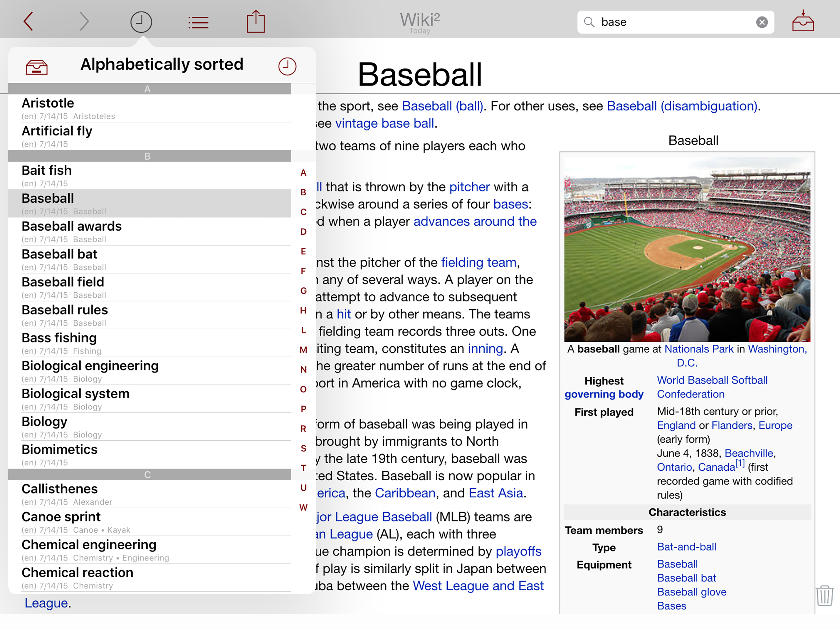The image size is (840, 630).
Task: Open the history clock icon in toolbar
Action: [x=141, y=22]
